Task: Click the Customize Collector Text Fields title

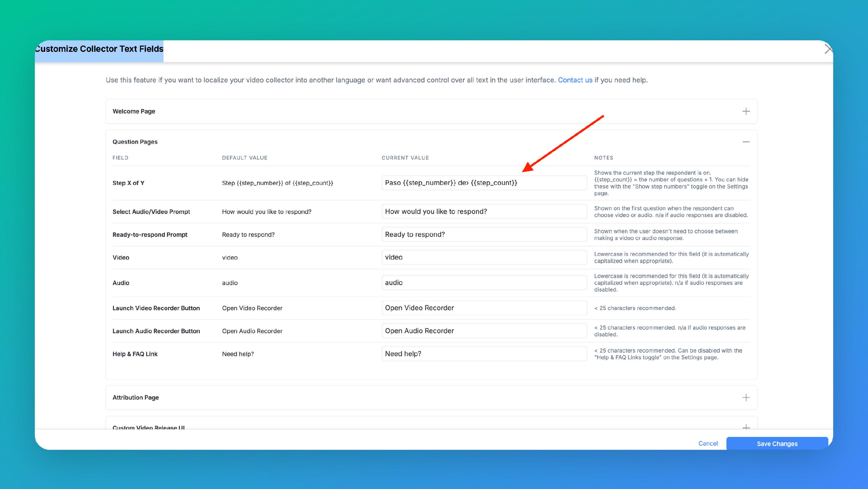Action: 99,49
